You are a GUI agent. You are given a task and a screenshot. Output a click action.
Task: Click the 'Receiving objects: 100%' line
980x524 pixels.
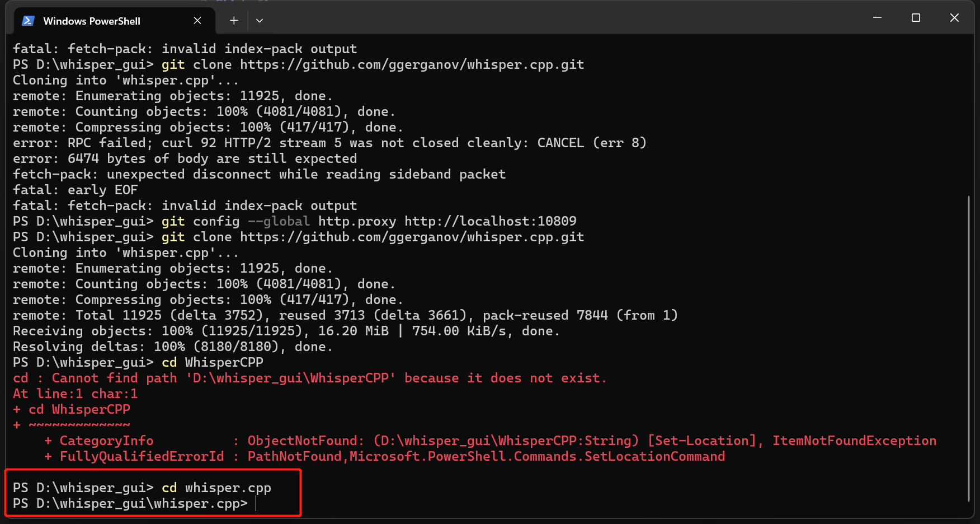(285, 331)
